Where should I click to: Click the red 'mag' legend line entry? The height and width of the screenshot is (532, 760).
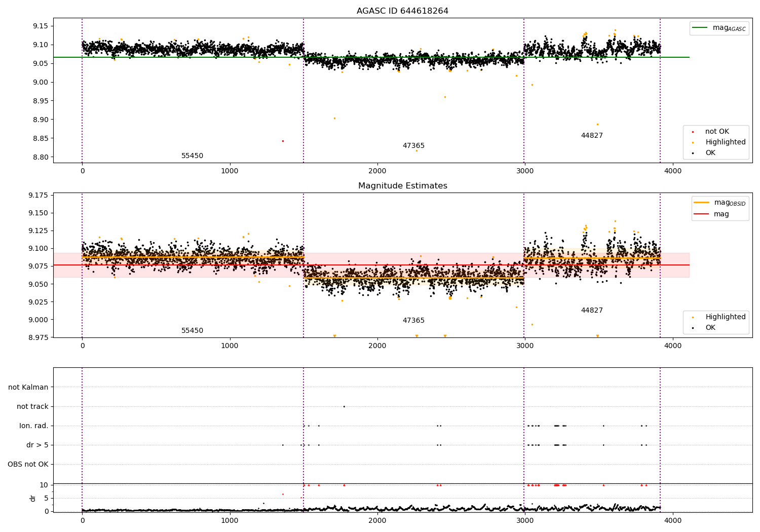[711, 214]
